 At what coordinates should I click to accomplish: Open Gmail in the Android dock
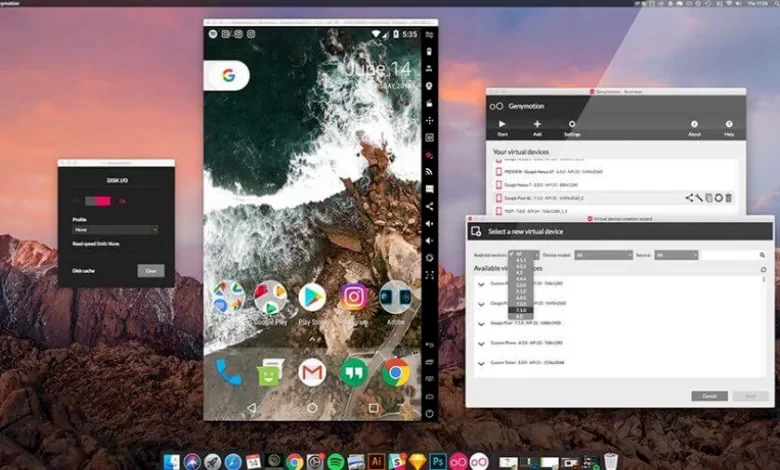click(312, 372)
